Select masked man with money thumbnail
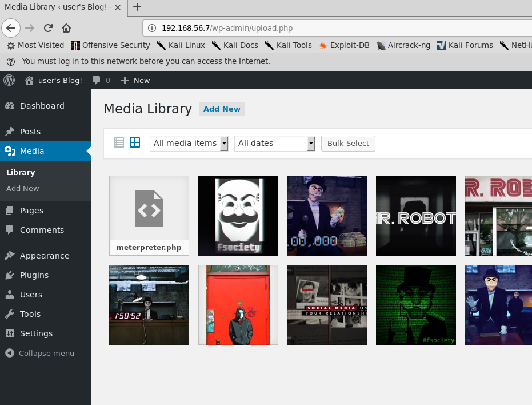 (327, 216)
